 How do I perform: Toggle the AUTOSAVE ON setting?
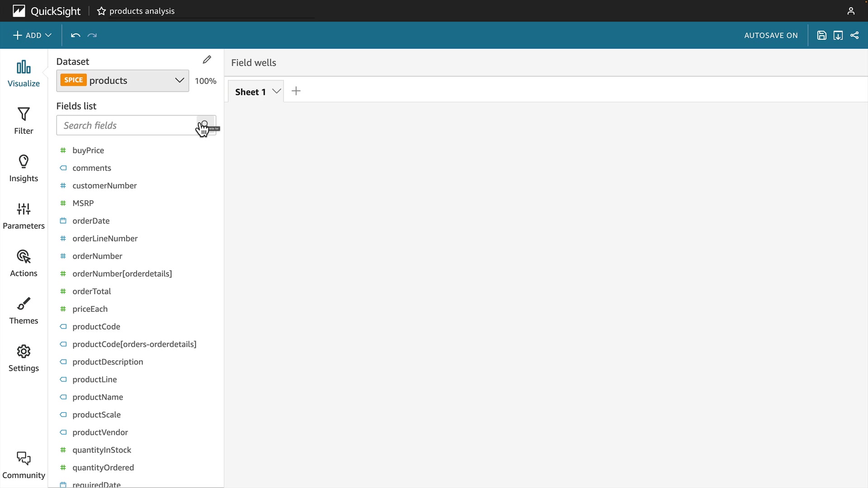(x=771, y=35)
